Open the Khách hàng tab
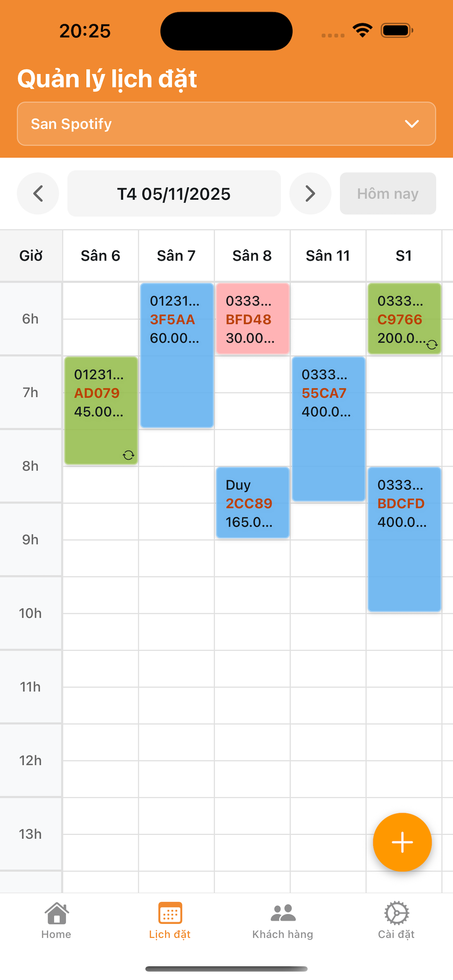 pos(283,921)
